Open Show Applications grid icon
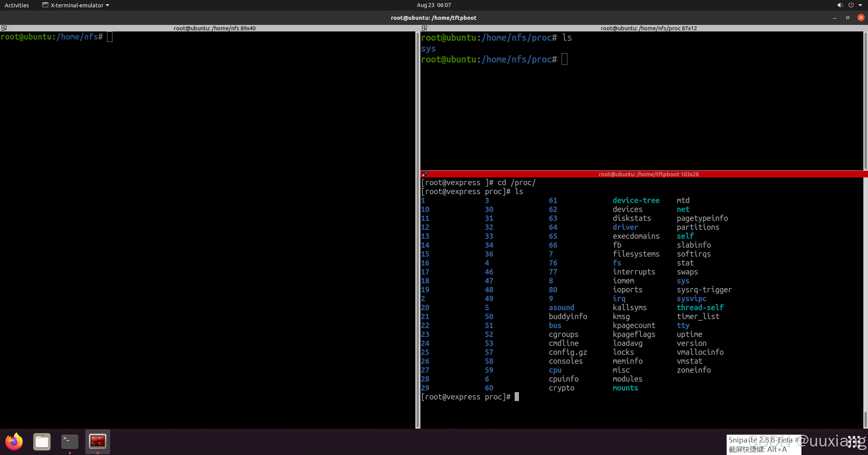Viewport: 868px width, 455px height. [x=854, y=441]
